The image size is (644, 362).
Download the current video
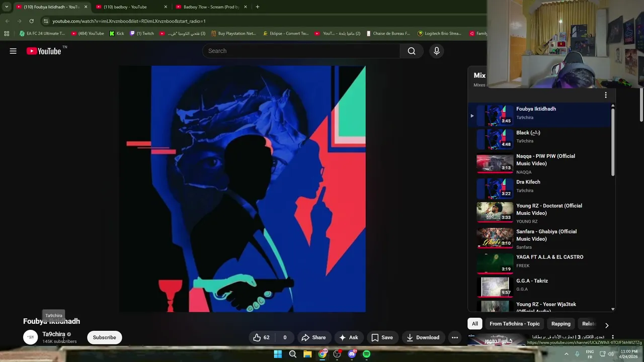(x=423, y=337)
